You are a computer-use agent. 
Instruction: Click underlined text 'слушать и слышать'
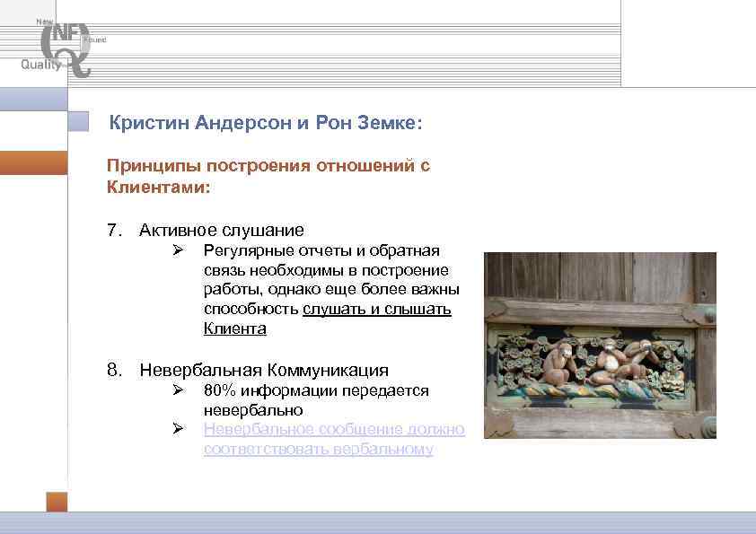point(376,309)
